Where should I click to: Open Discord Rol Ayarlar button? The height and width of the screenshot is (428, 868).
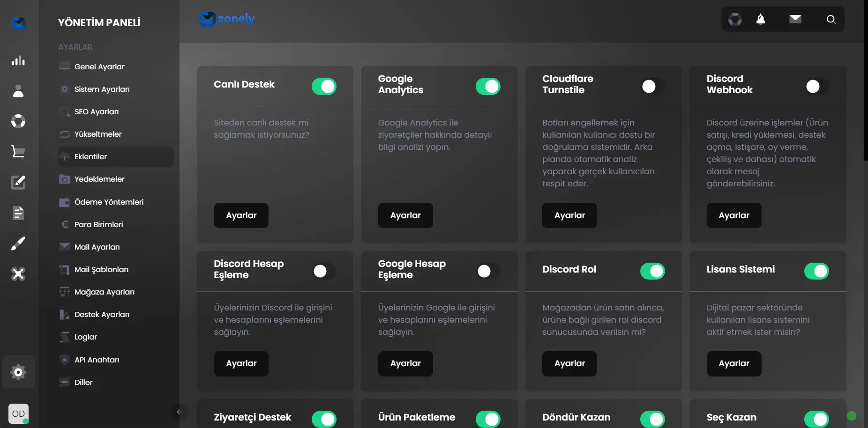(x=569, y=363)
